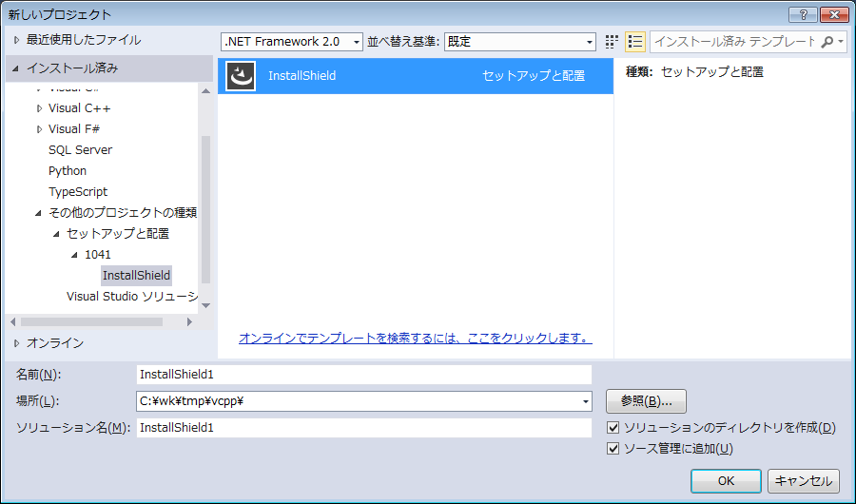Click the OK button

(726, 481)
